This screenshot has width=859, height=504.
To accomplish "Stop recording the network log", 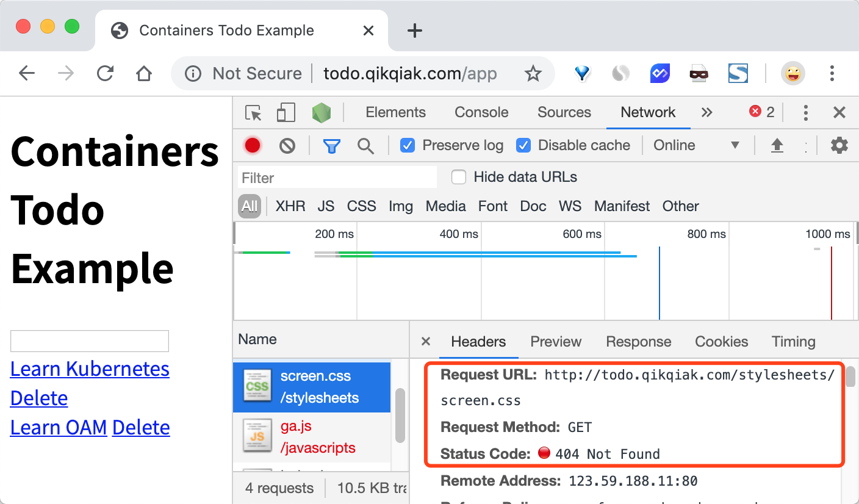I will pyautogui.click(x=253, y=145).
